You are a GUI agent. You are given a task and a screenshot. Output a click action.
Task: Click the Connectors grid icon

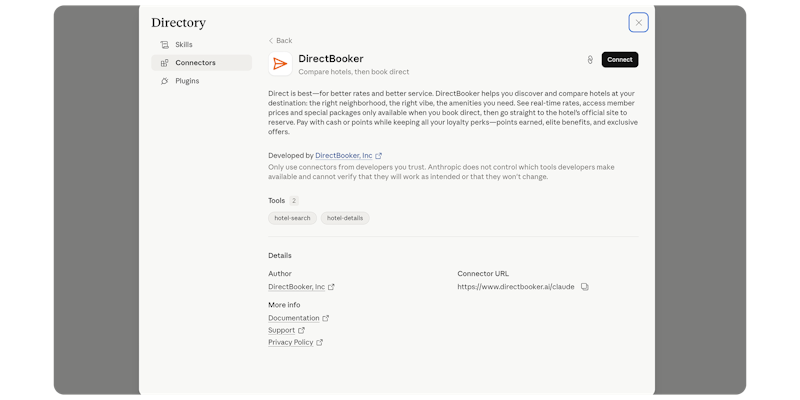[164, 63]
